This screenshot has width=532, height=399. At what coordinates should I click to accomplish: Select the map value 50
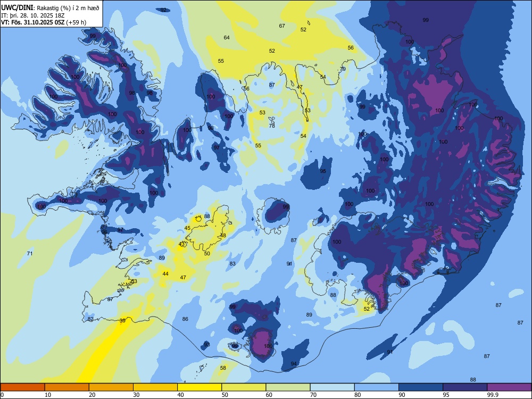point(207,253)
